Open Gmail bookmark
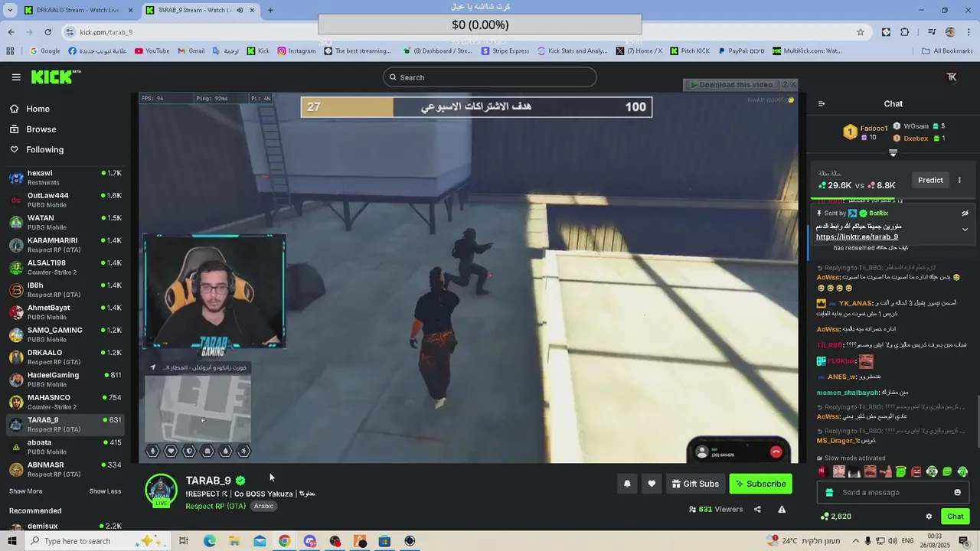 191,51
